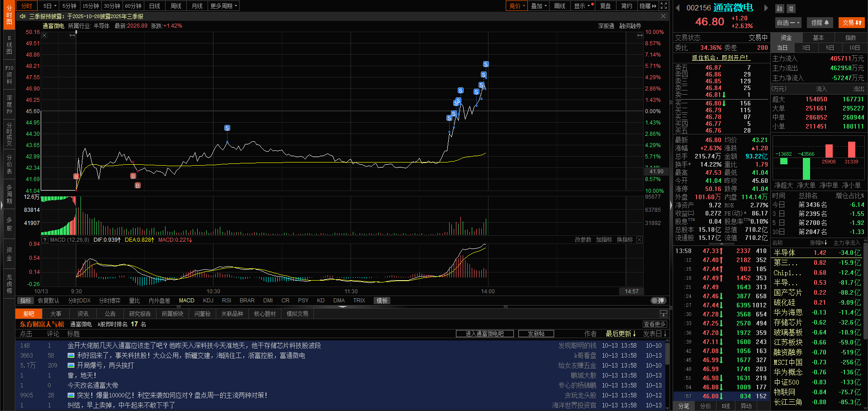Open the 竞价 auction dropdown
The image size is (868, 411).
517,6
